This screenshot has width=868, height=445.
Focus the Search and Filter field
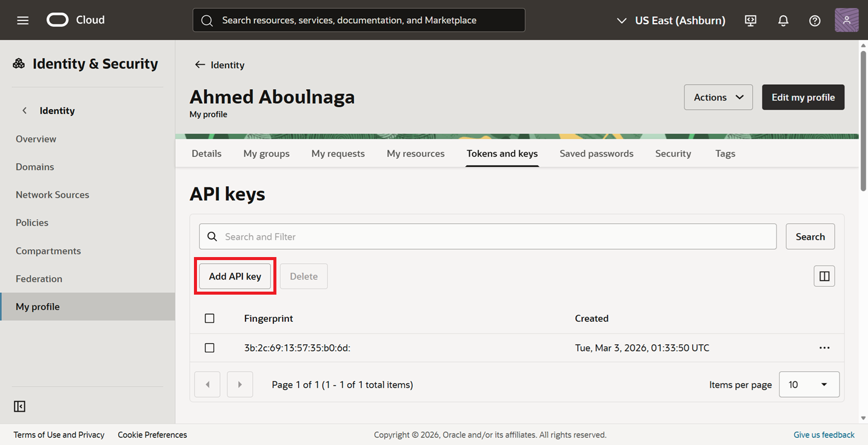click(487, 236)
